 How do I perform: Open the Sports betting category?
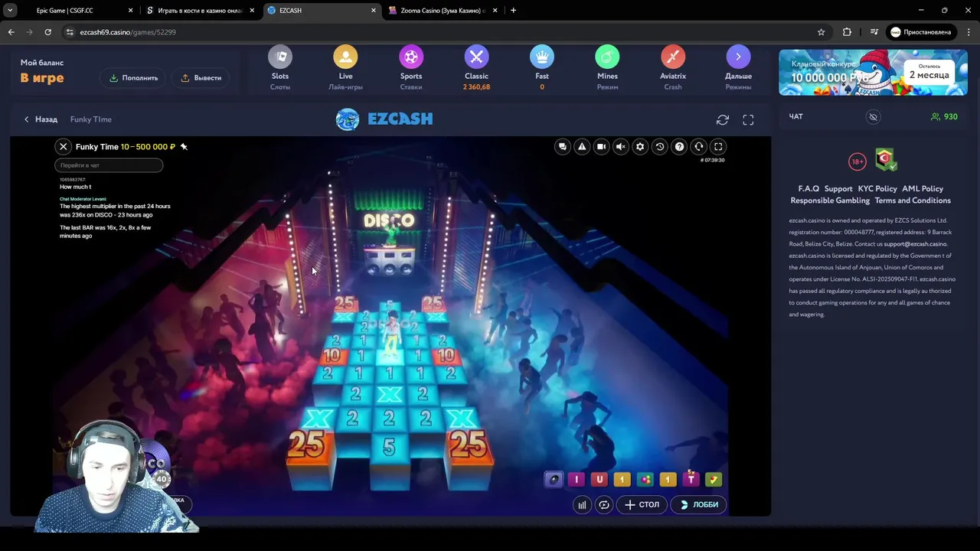411,68
